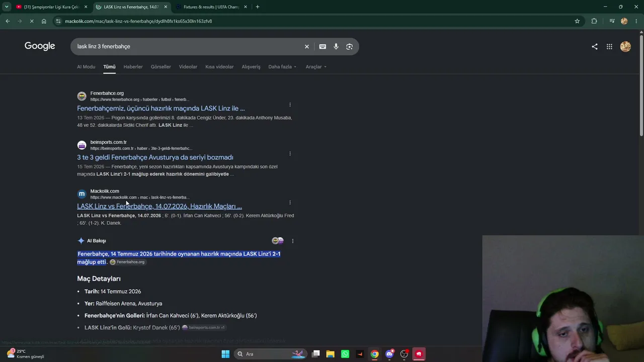This screenshot has width=644, height=362.
Task: Open the AI Bakışı more options menu
Action: (293, 241)
